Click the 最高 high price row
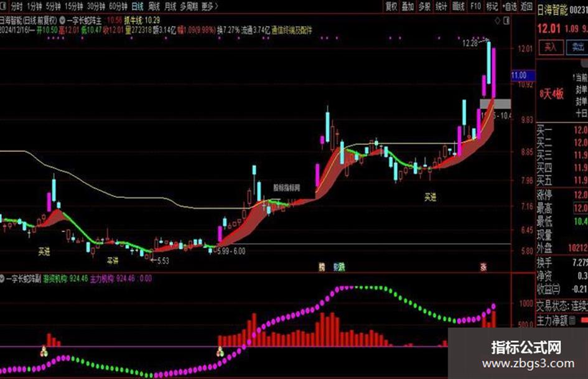588x379 pixels. pos(562,208)
